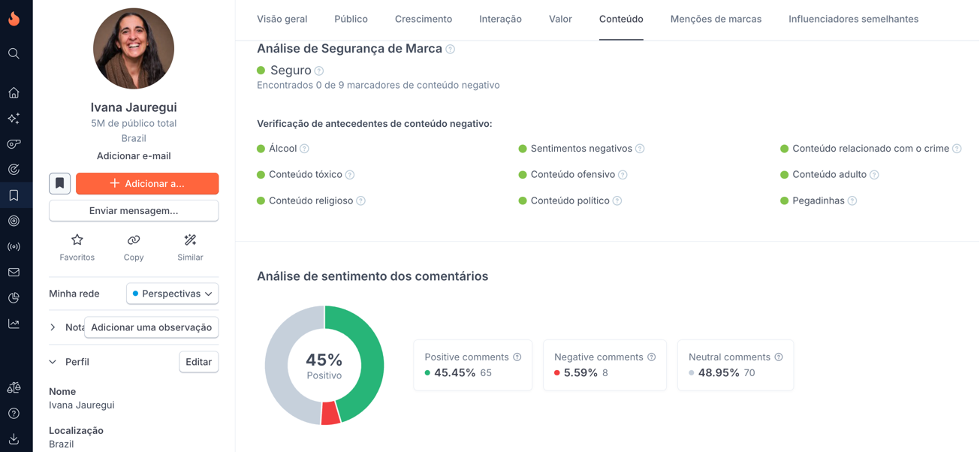Screen dimensions: 980x452
Task: Open the mail icon in sidebar
Action: (x=14, y=273)
